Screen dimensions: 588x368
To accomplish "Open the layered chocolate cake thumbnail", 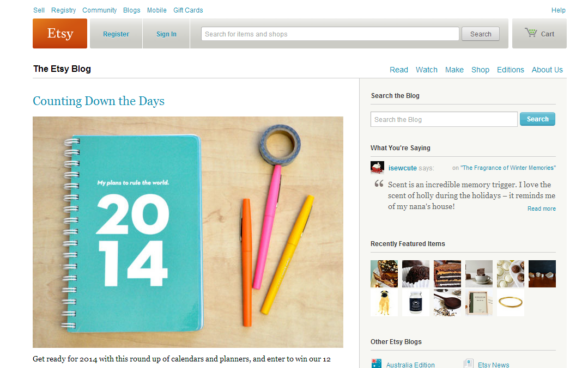I will [447, 274].
